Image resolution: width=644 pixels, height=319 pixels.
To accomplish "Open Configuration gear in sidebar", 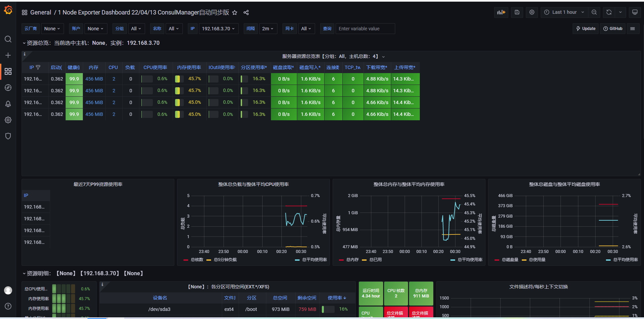I will click(x=8, y=120).
